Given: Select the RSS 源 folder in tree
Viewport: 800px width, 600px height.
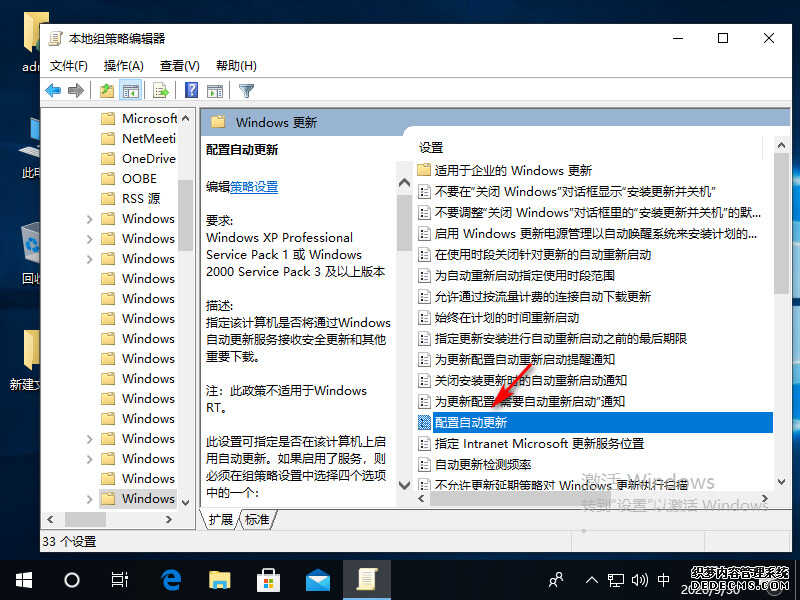Looking at the screenshot, I should [x=131, y=198].
